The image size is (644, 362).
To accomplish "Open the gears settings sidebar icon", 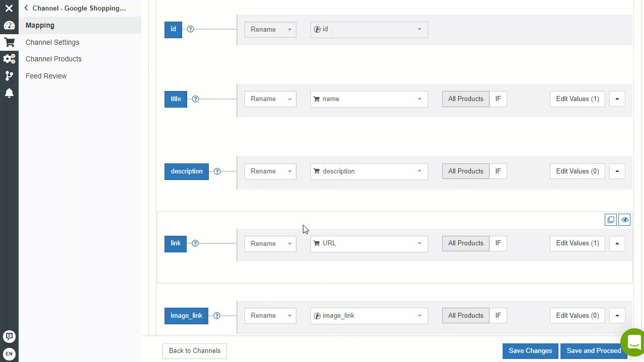I will click(9, 59).
